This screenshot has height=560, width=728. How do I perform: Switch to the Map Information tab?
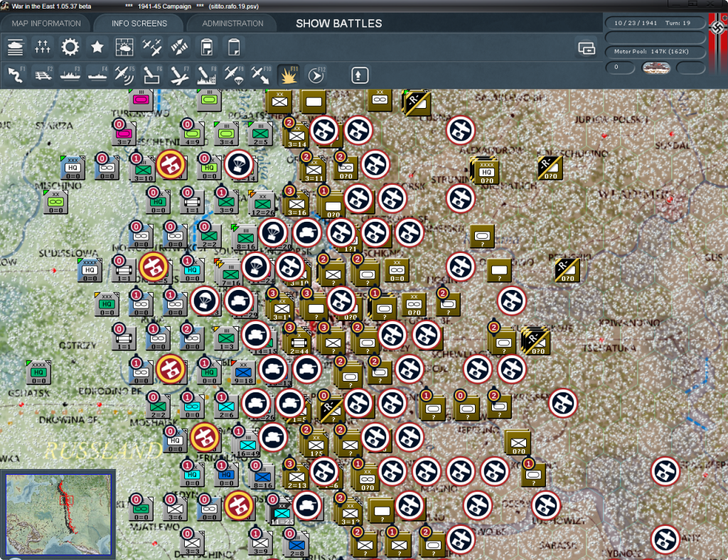[46, 23]
